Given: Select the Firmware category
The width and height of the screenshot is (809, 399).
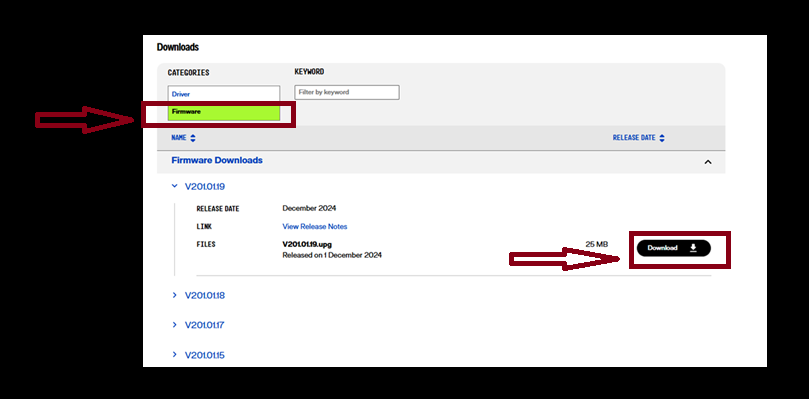Looking at the screenshot, I should click(x=223, y=112).
